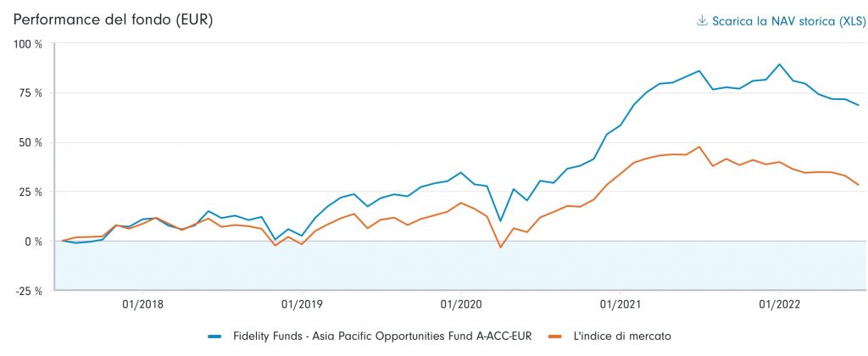Select the 01/2020 date on the axis
The height and width of the screenshot is (356, 868).
[x=460, y=303]
